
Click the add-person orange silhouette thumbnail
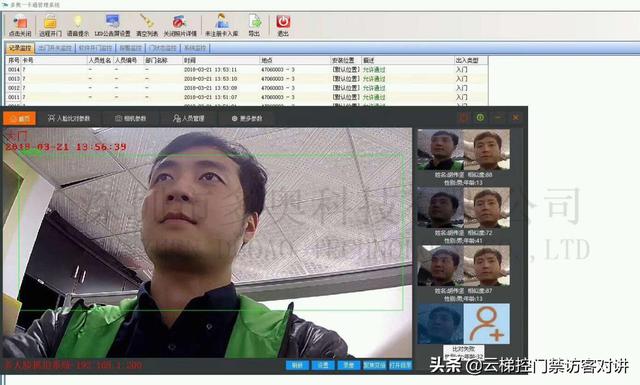[x=487, y=324]
